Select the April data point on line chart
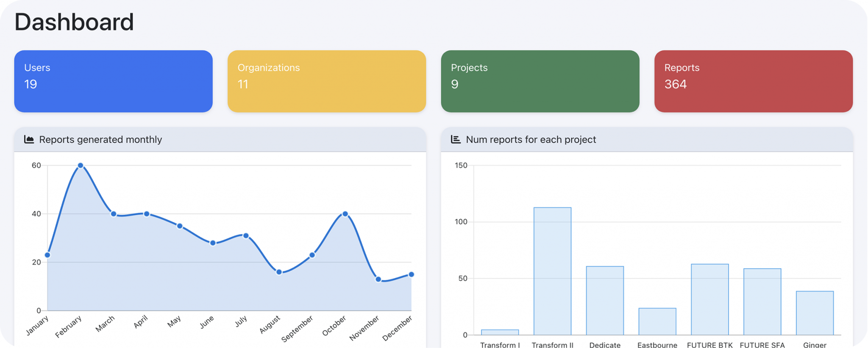 pos(147,214)
